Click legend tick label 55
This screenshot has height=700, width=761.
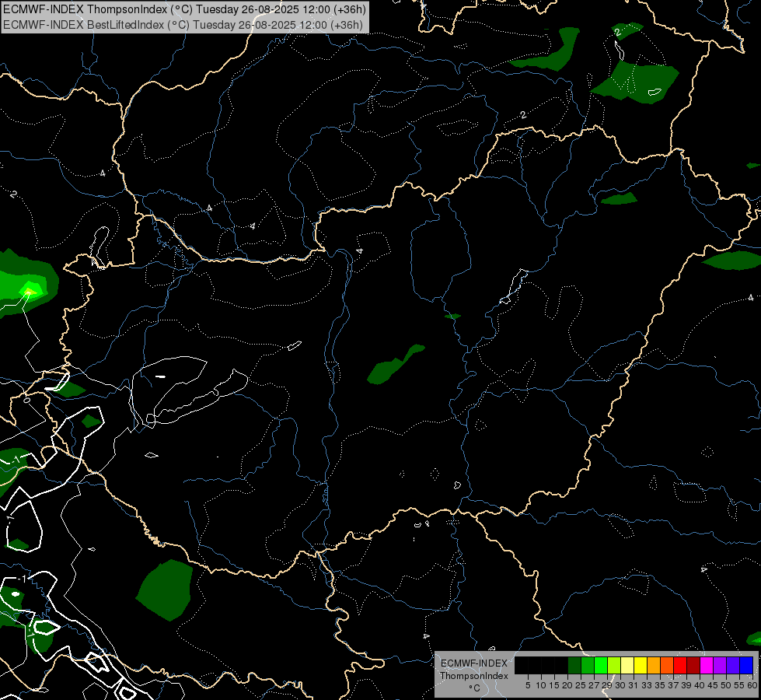pos(739,685)
